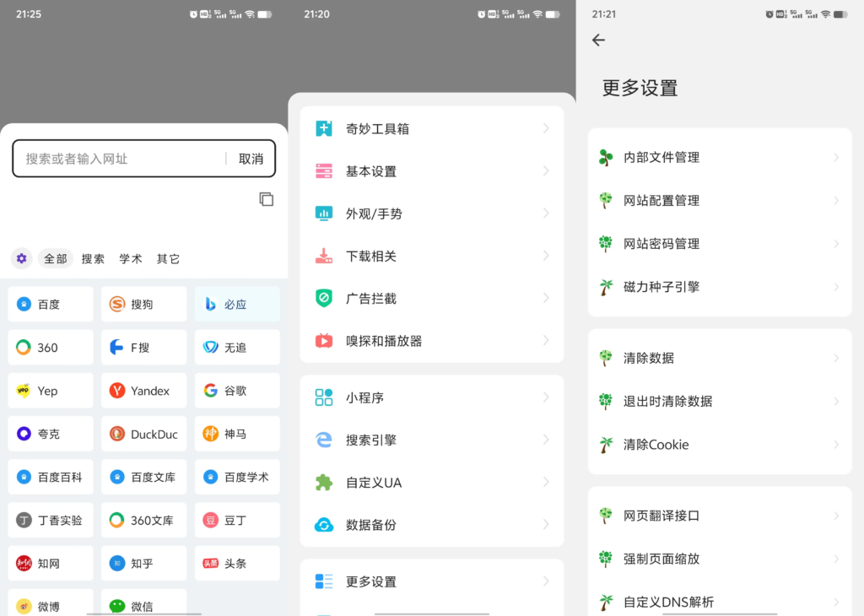Choose the 豆丁 search tile

click(237, 520)
